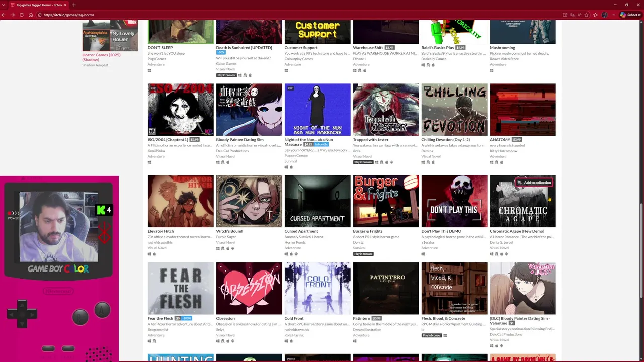Click the browser forward arrow

(13, 15)
